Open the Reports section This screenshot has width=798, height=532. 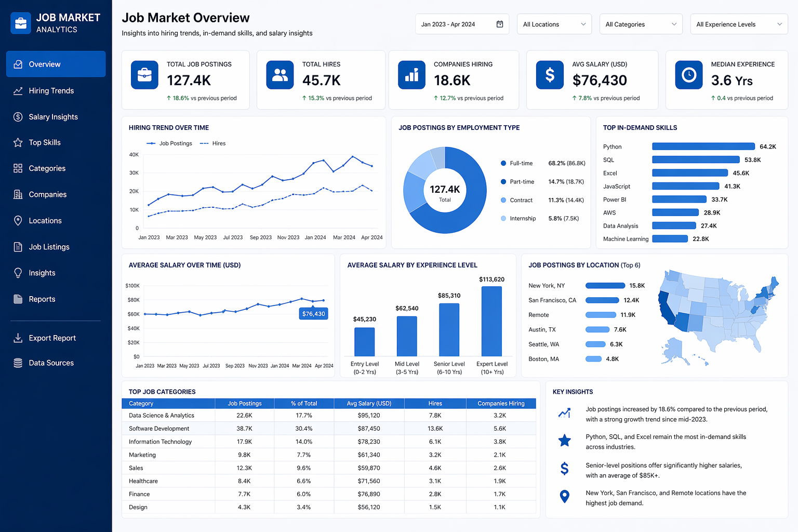[42, 299]
